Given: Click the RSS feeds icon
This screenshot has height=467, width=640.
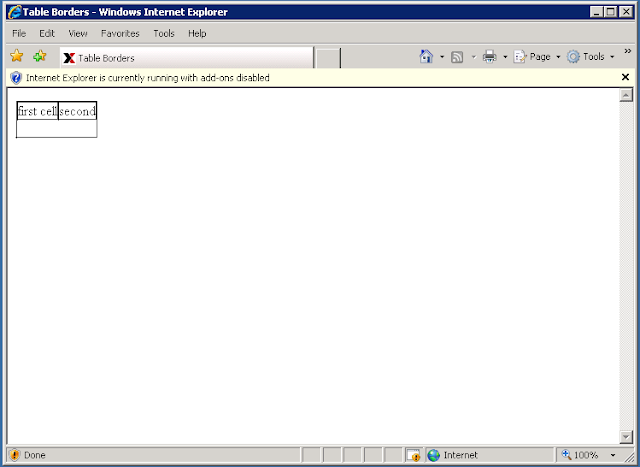Looking at the screenshot, I should pyautogui.click(x=457, y=57).
